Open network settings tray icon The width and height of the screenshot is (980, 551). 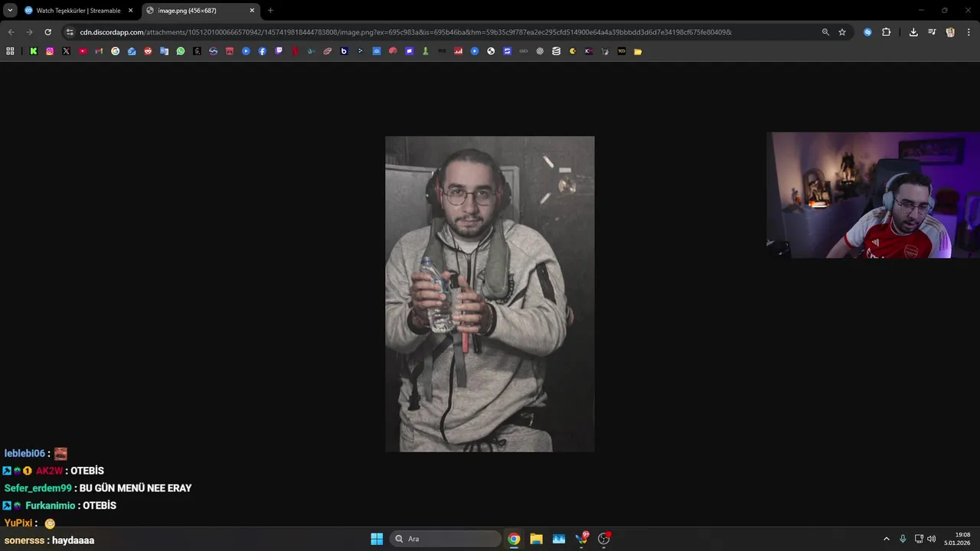[x=919, y=539]
